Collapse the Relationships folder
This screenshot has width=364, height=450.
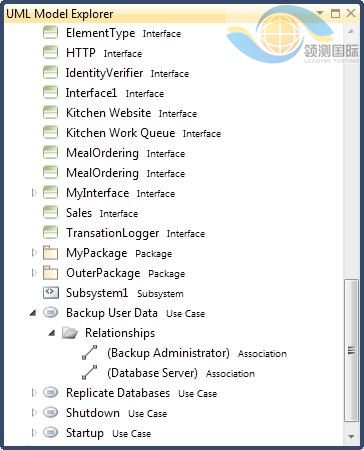52,333
